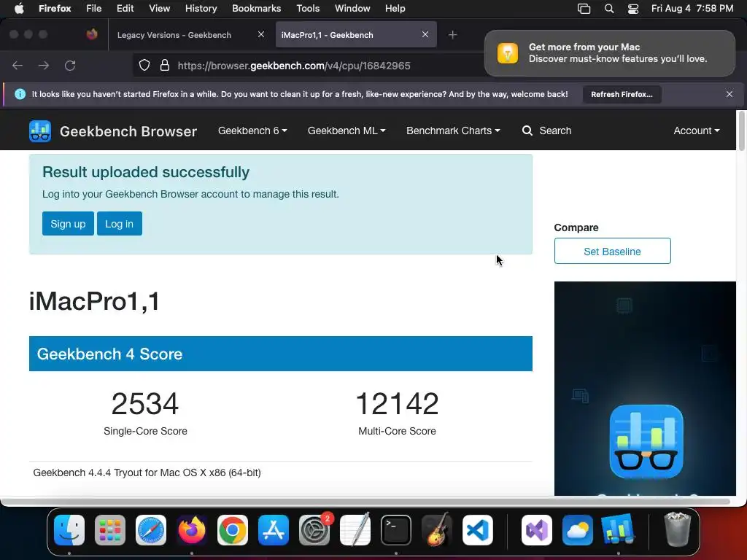Click the browser forward arrow
Image resolution: width=747 pixels, height=560 pixels.
[x=44, y=65]
